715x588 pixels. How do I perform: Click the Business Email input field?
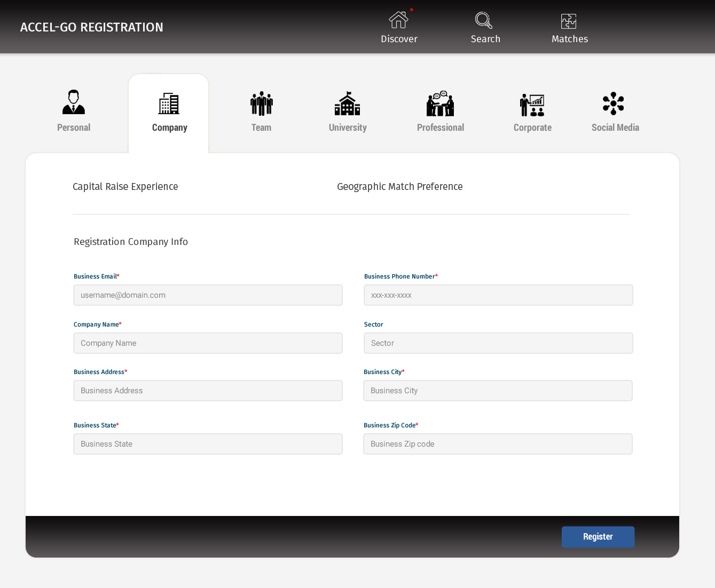click(x=208, y=295)
